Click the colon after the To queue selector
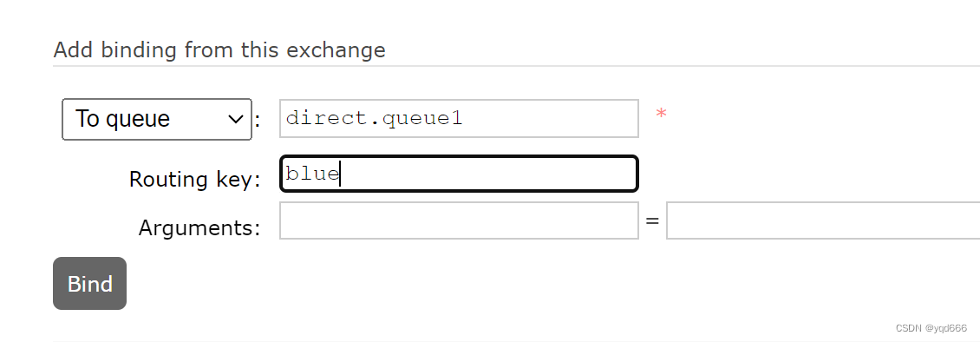The image size is (980, 342). (x=258, y=119)
